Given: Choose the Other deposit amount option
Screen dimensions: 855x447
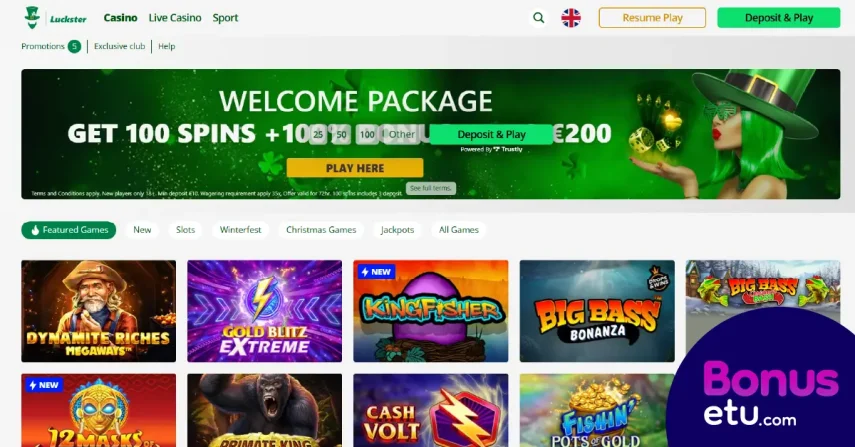Looking at the screenshot, I should (401, 134).
